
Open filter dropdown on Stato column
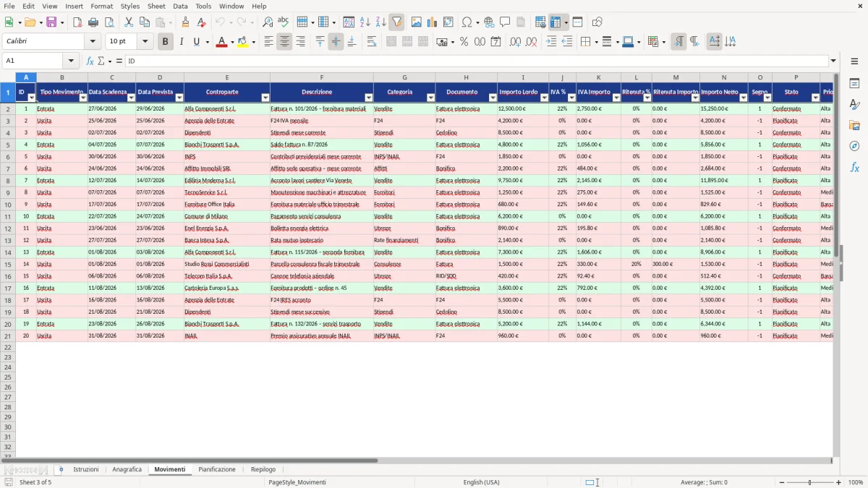[815, 98]
